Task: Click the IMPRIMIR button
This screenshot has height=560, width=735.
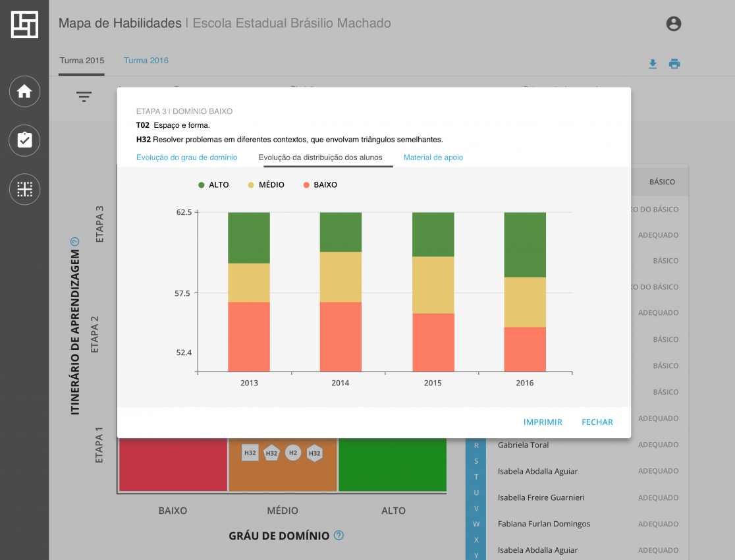Action: tap(543, 422)
